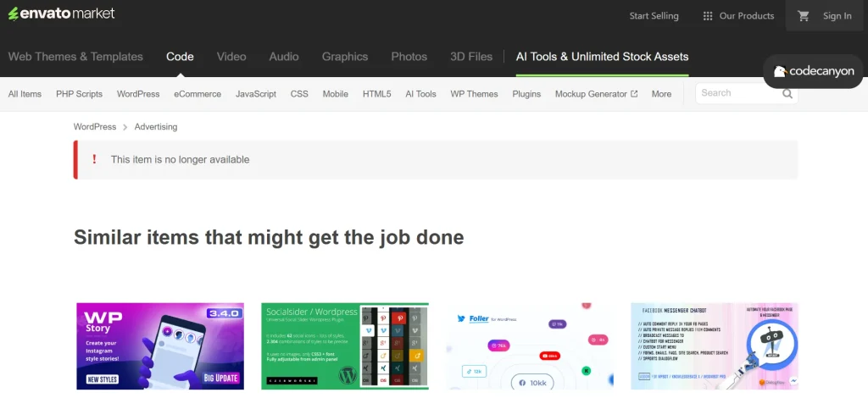Open the Mockup Generator external link
This screenshot has height=398, width=868.
tap(596, 94)
